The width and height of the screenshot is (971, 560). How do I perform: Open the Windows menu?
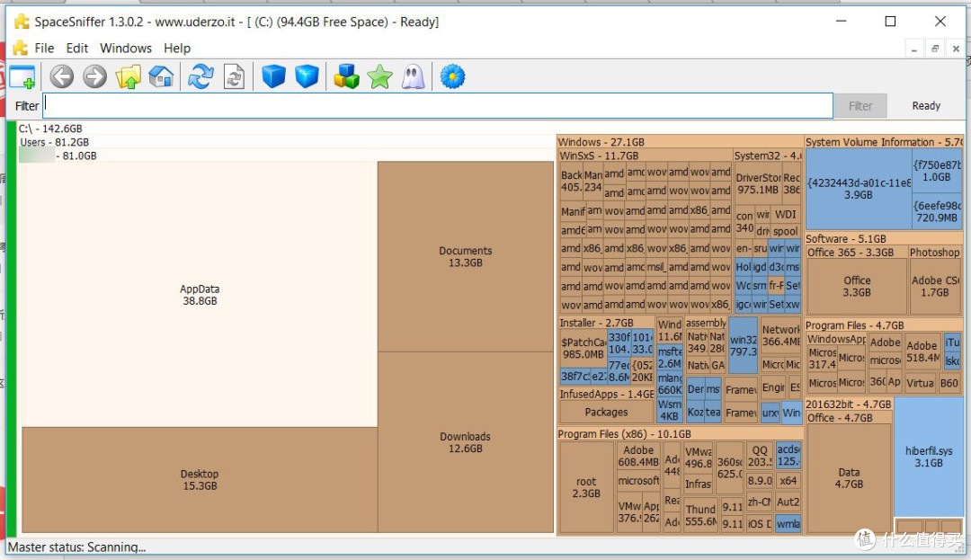coord(126,49)
